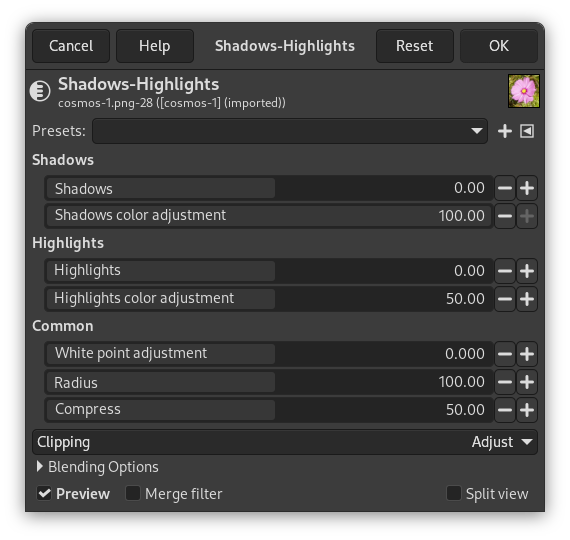
Task: Click the Reset button
Action: (415, 46)
